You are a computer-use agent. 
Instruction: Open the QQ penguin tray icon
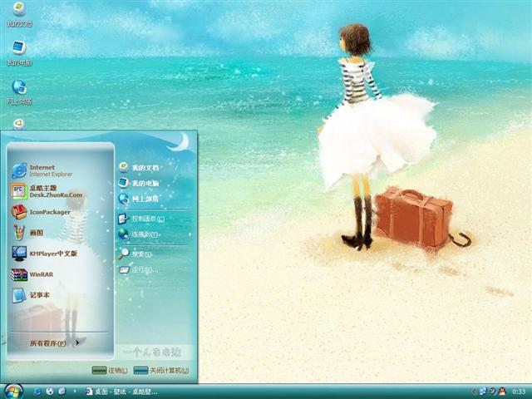click(501, 392)
